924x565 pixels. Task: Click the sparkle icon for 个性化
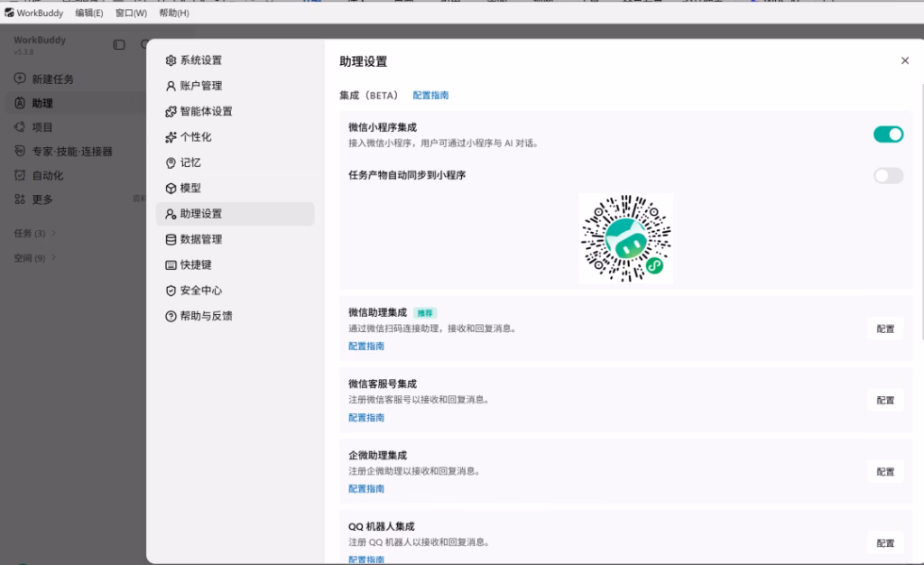click(171, 137)
